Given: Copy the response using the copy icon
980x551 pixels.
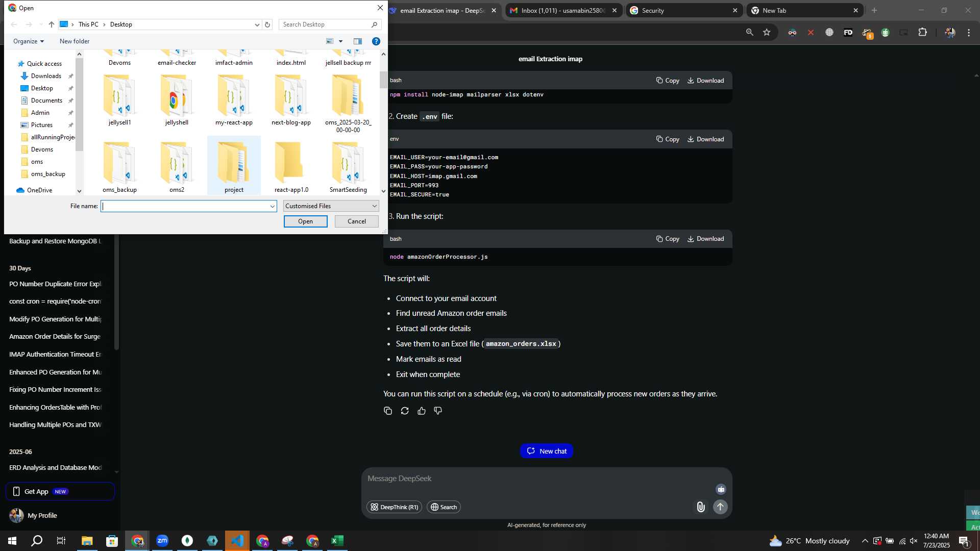Looking at the screenshot, I should click(x=388, y=411).
